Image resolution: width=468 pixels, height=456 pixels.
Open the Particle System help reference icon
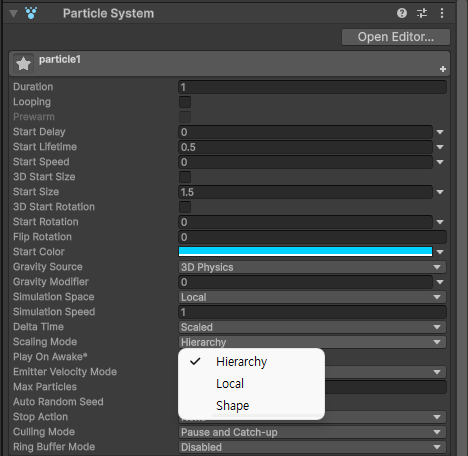click(x=402, y=13)
